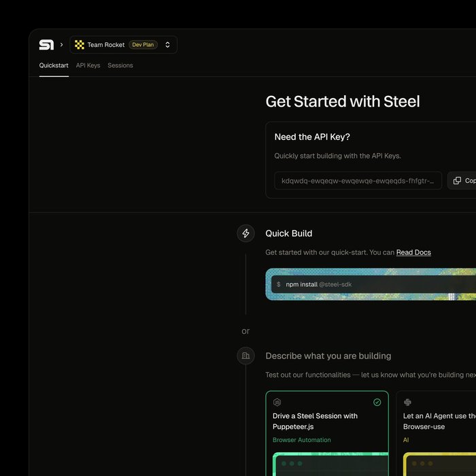The image size is (476, 476).
Task: Click the Steel logo icon
Action: point(46,45)
